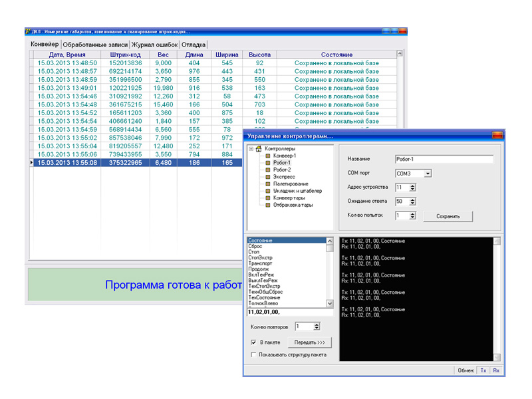Click the Укладчик и штабелер controller icon

269,191
